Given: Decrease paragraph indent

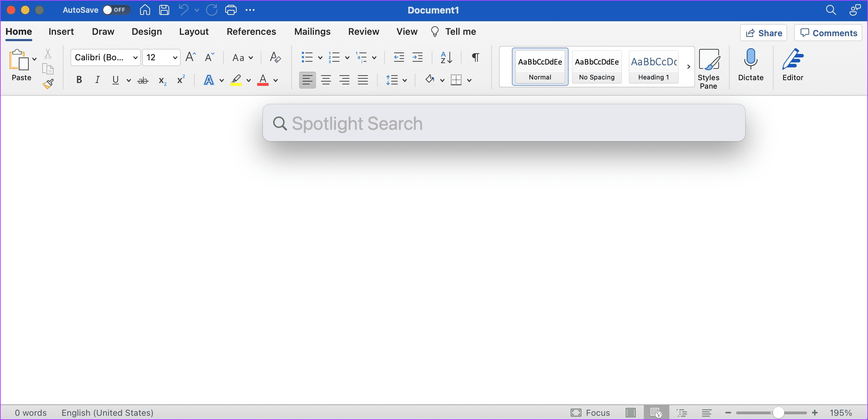Looking at the screenshot, I should coord(399,57).
